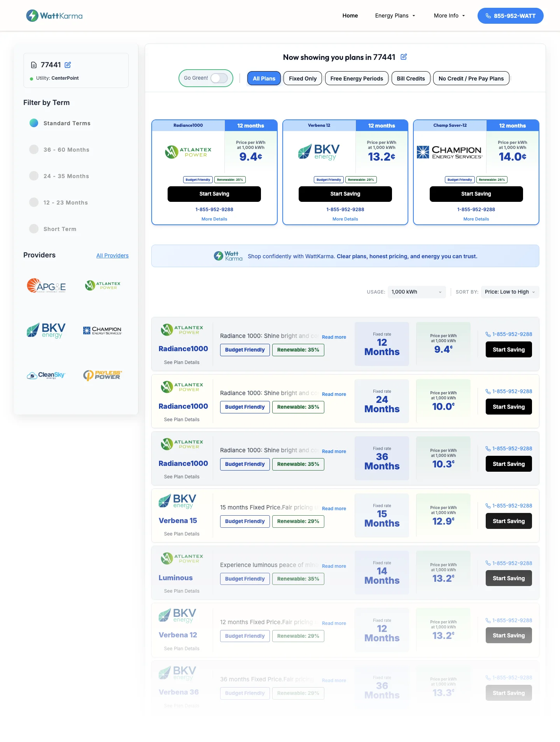Select Free Energy Periods tab

click(x=357, y=79)
